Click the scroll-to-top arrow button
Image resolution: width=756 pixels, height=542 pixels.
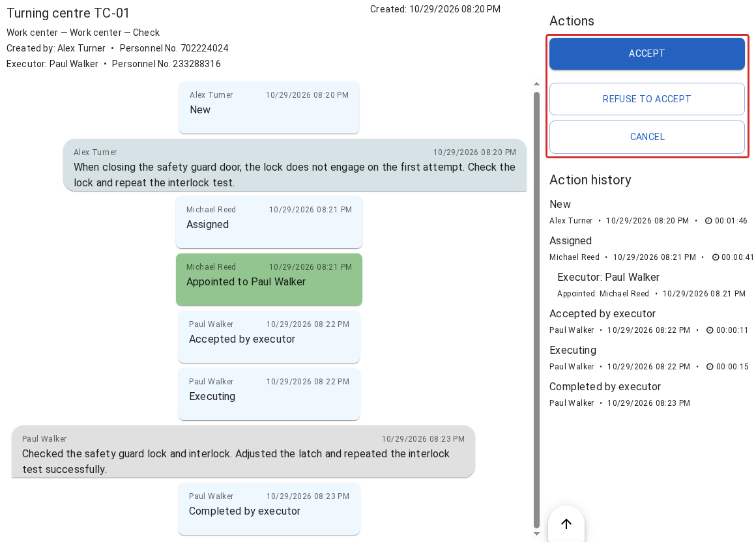566,524
